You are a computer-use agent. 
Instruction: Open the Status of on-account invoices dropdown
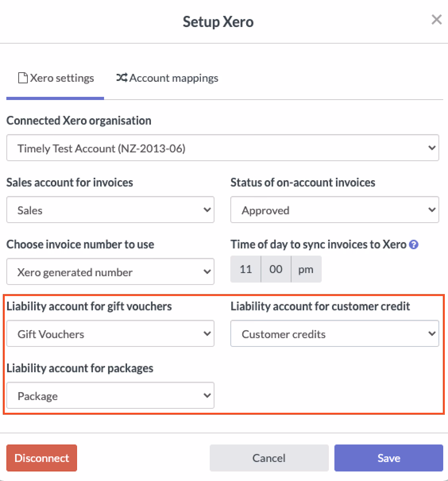click(335, 210)
